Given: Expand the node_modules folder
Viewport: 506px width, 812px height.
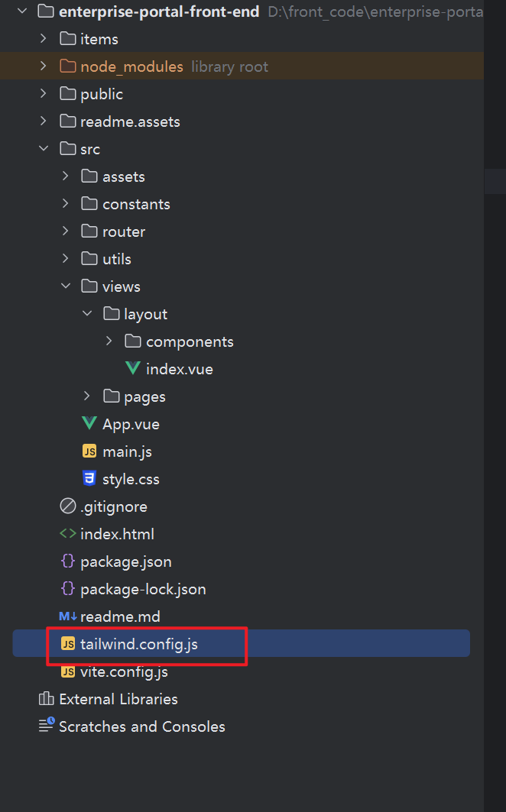Looking at the screenshot, I should coord(44,66).
